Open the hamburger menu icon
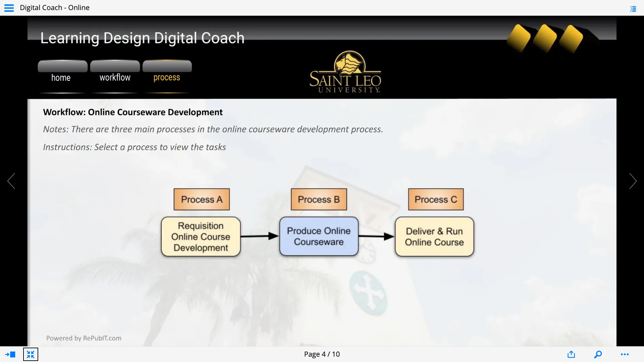Image resolution: width=644 pixels, height=362 pixels. click(9, 8)
